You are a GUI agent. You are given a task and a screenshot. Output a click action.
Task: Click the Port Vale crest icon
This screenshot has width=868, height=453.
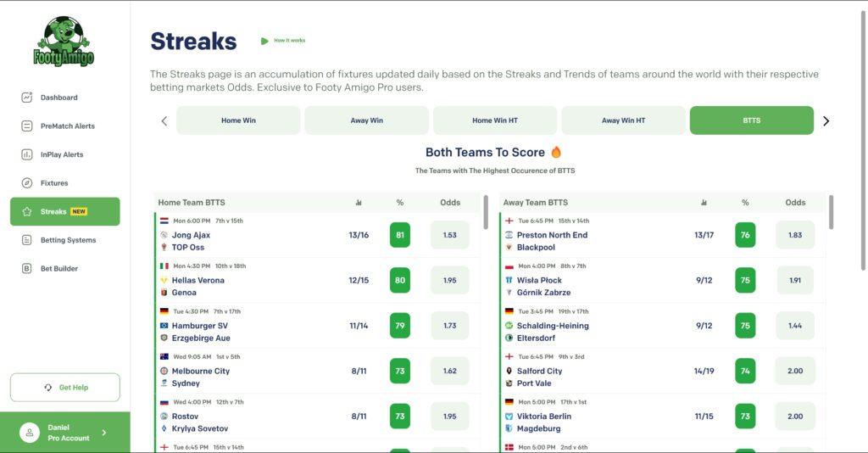509,383
